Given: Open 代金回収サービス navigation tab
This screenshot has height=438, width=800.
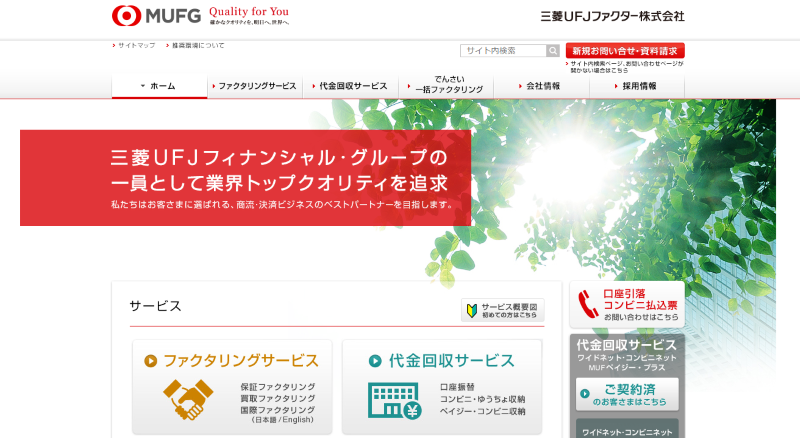Looking at the screenshot, I should pyautogui.click(x=351, y=86).
